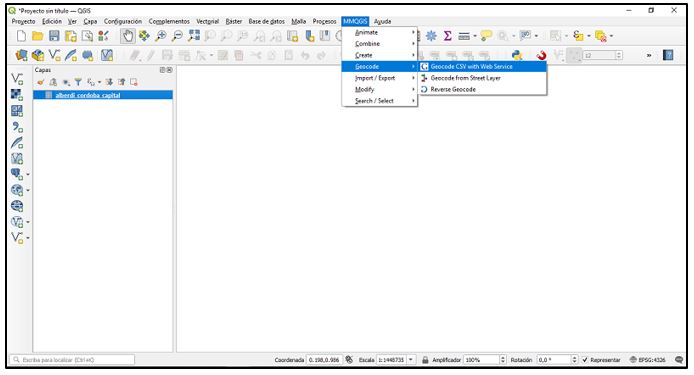Image resolution: width=694 pixels, height=375 pixels.
Task: Open the Data Source Manager icon
Action: pos(21,55)
